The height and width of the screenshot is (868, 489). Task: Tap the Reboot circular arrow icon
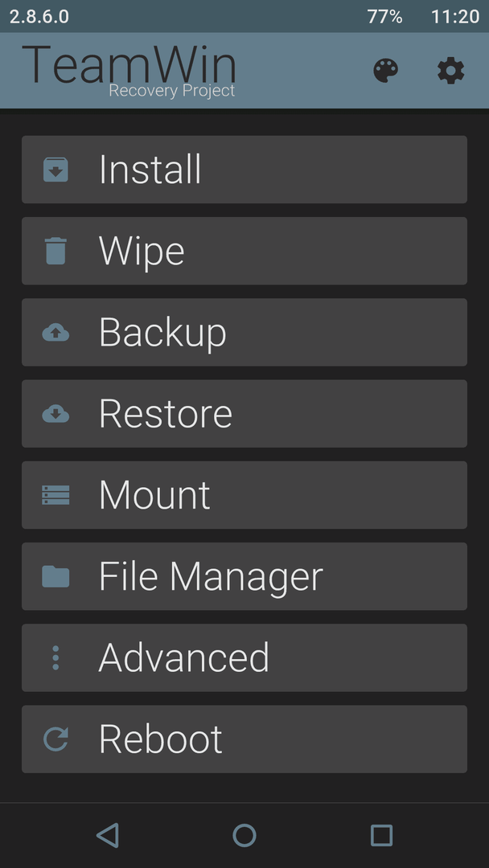pos(56,739)
